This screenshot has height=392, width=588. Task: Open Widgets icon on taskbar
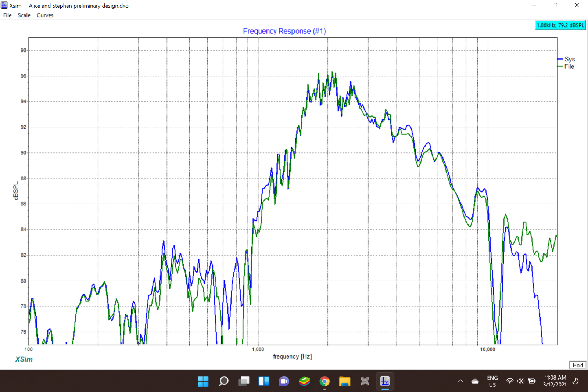click(264, 381)
